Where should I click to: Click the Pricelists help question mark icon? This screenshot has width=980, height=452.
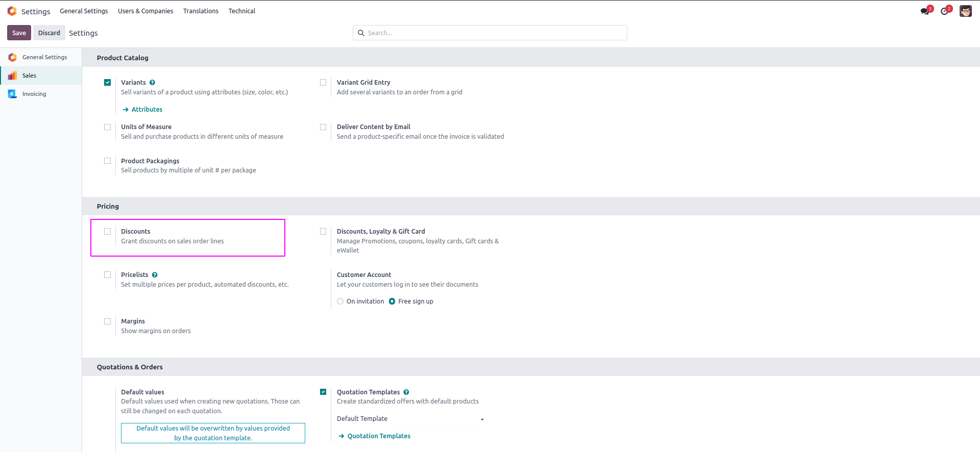tap(155, 275)
